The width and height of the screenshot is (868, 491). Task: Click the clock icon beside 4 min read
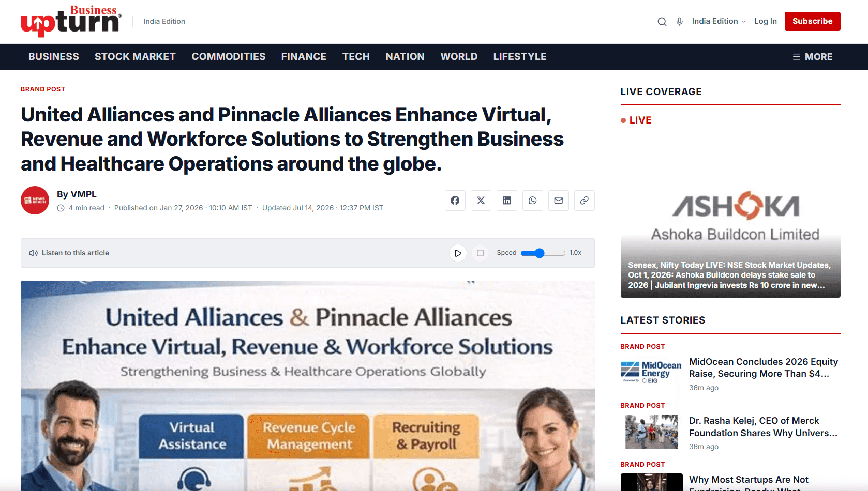click(x=61, y=208)
